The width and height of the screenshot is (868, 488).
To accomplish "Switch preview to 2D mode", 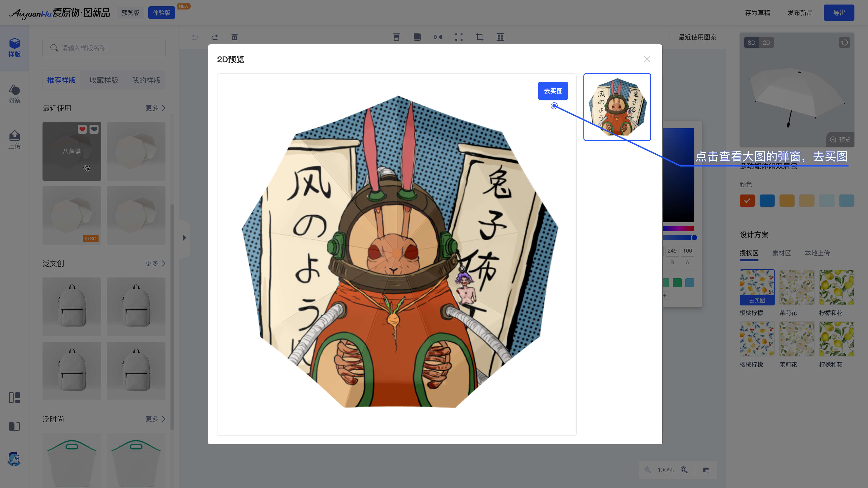I will pos(766,42).
